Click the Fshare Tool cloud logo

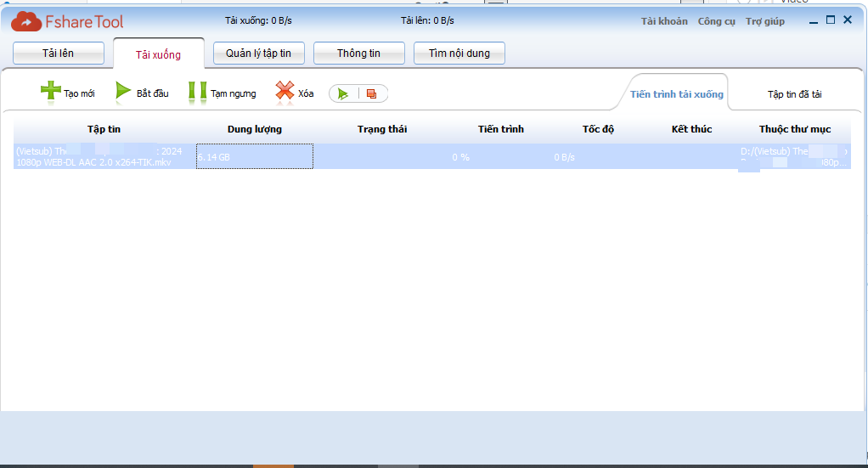pyautogui.click(x=25, y=21)
